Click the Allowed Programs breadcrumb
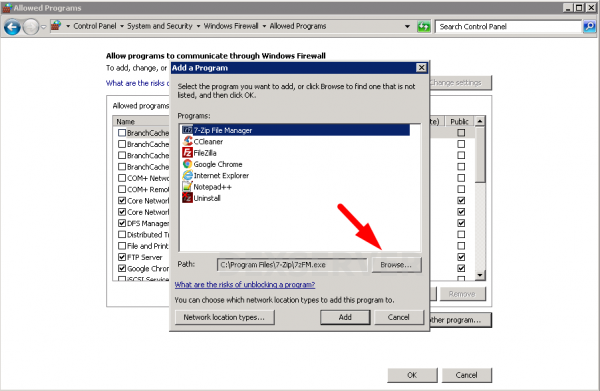The height and width of the screenshot is (391, 600). tap(298, 26)
